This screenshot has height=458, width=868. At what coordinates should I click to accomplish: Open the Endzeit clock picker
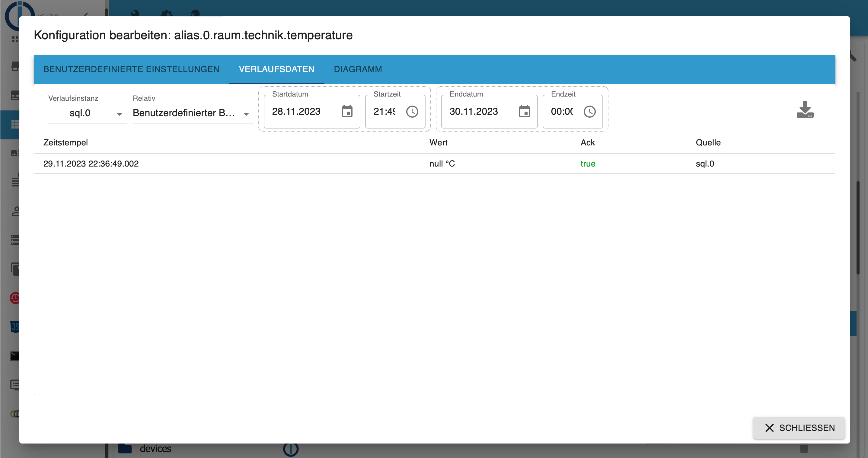pos(589,111)
